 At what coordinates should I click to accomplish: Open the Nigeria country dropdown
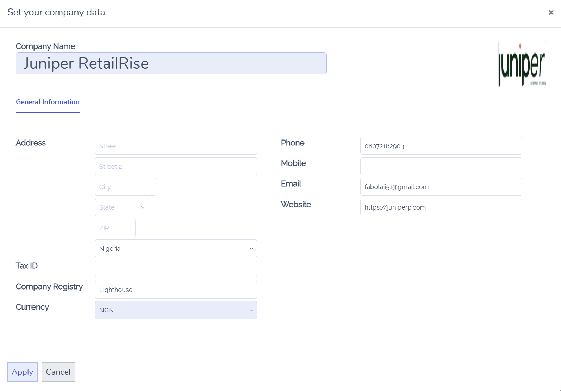click(x=176, y=249)
